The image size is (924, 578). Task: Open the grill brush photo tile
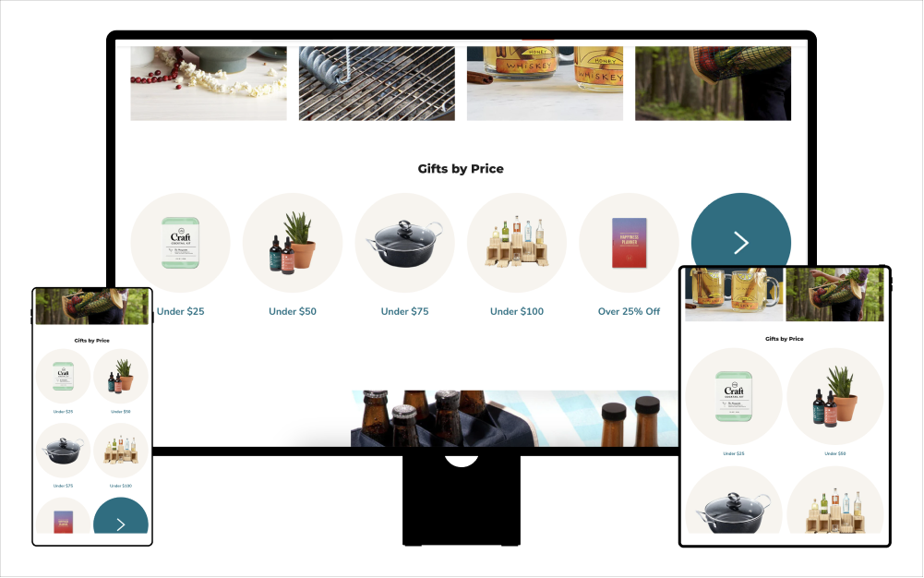tap(377, 84)
